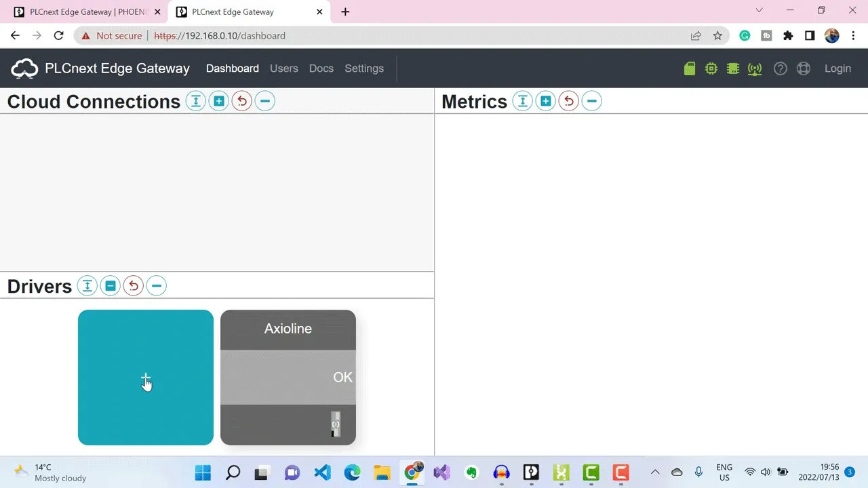
Task: Open the clock and date 19:56
Action: pos(818,472)
